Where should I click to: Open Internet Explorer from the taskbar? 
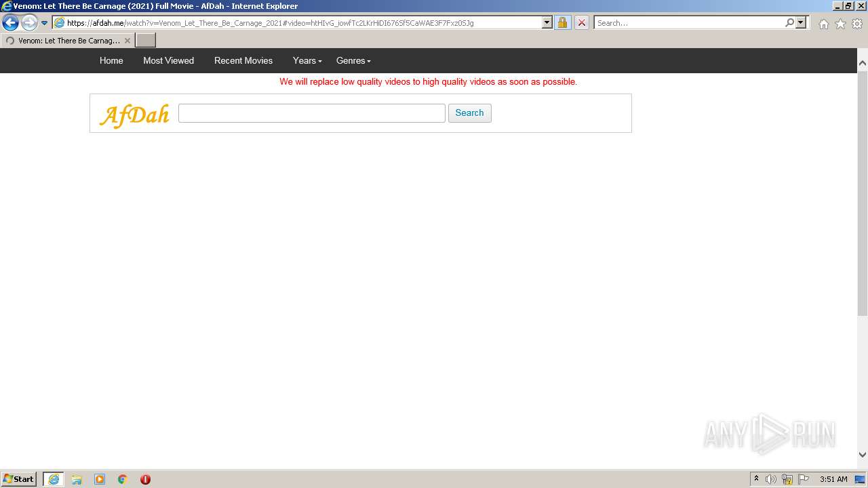pyautogui.click(x=54, y=479)
